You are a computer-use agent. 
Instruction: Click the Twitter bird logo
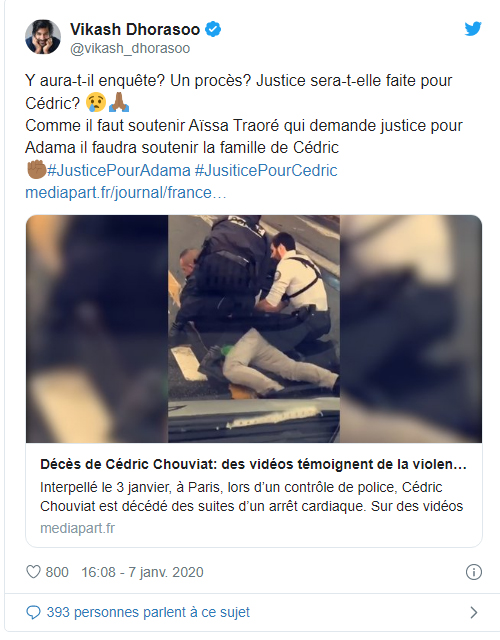(x=473, y=29)
